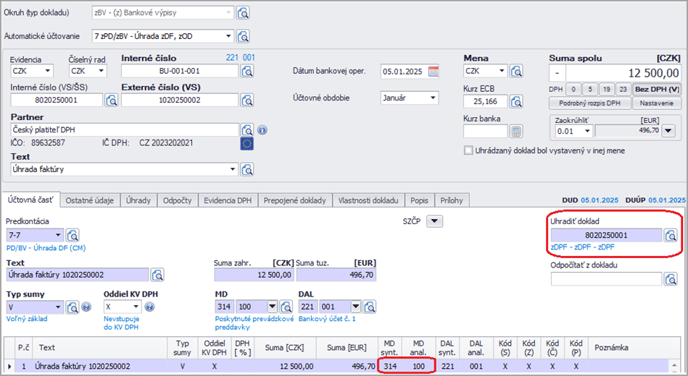The image size is (688, 376).
Task: Select DPH rate 0
Action: click(573, 89)
